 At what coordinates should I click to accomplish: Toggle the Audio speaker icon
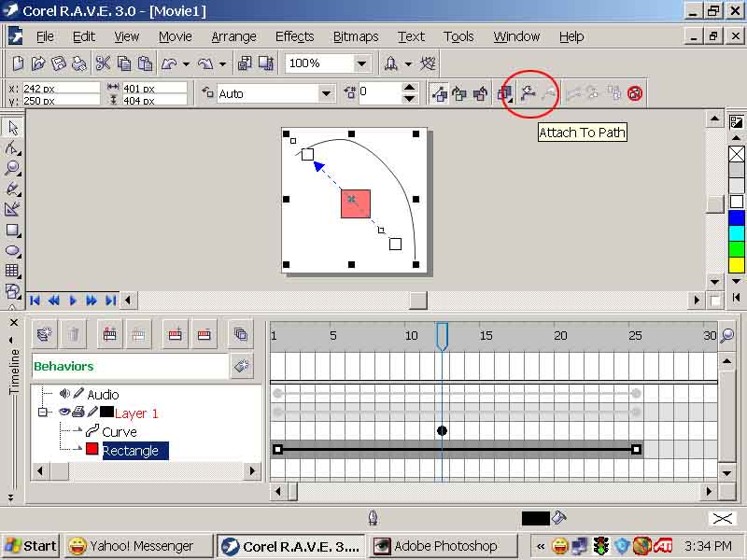tap(64, 393)
